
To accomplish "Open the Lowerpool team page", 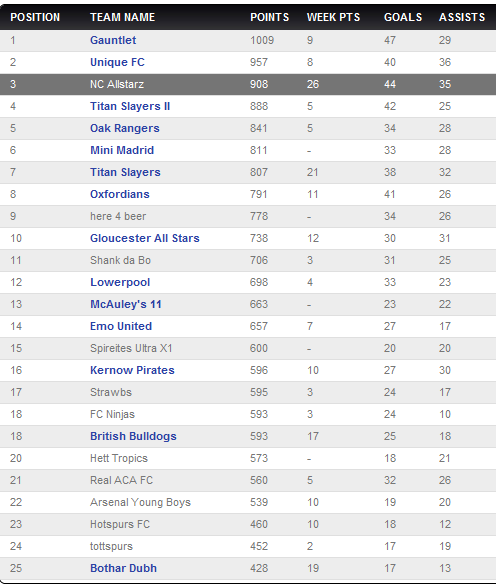I will [x=120, y=282].
